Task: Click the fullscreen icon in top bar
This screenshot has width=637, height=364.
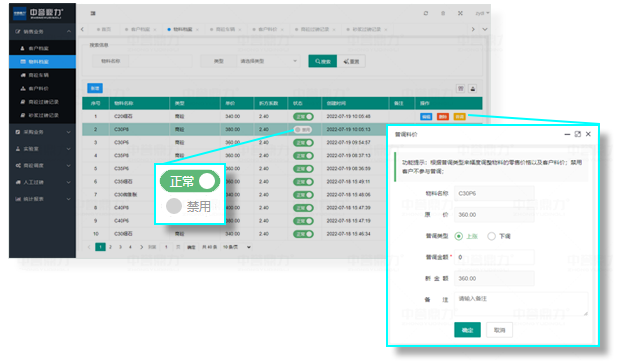Action: click(x=460, y=13)
